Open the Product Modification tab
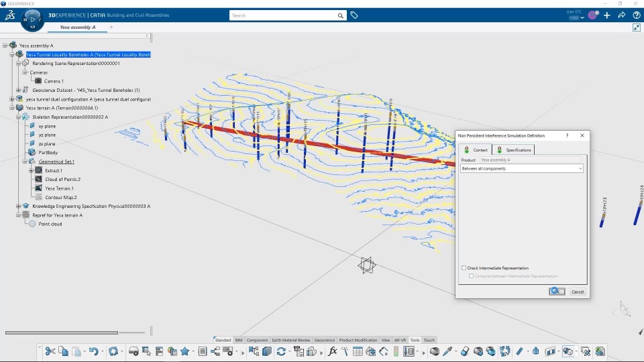 (358, 341)
